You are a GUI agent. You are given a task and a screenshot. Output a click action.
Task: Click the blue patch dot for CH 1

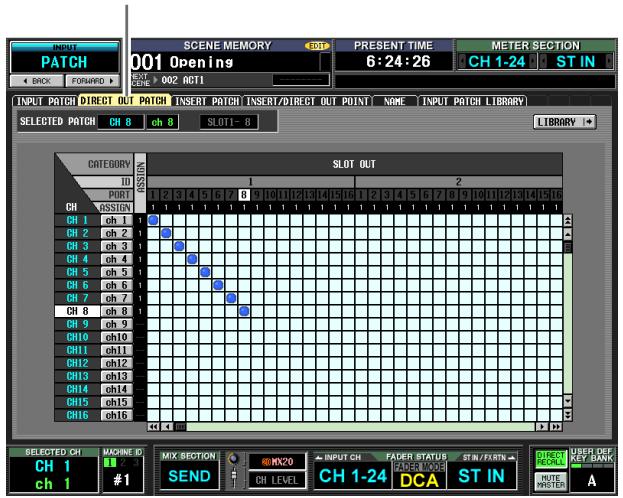153,220
